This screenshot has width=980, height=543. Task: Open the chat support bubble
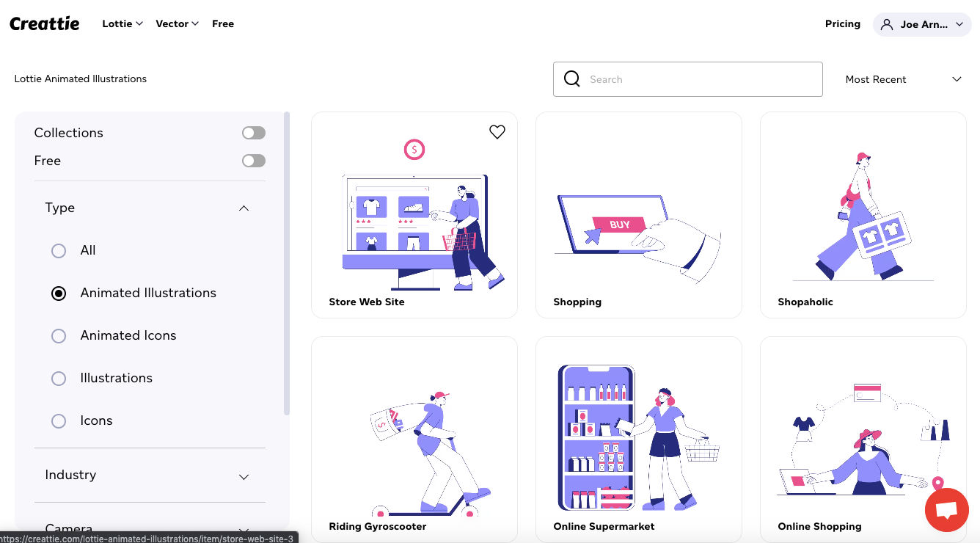click(946, 510)
